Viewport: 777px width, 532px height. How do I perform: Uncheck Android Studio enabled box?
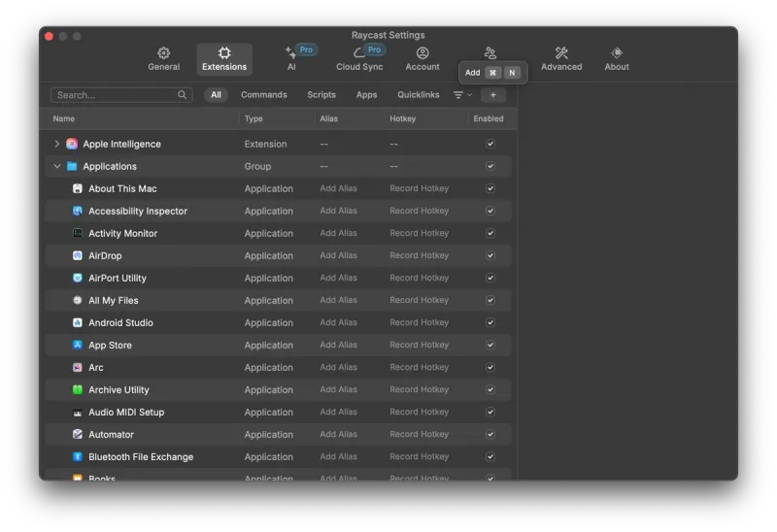point(490,322)
